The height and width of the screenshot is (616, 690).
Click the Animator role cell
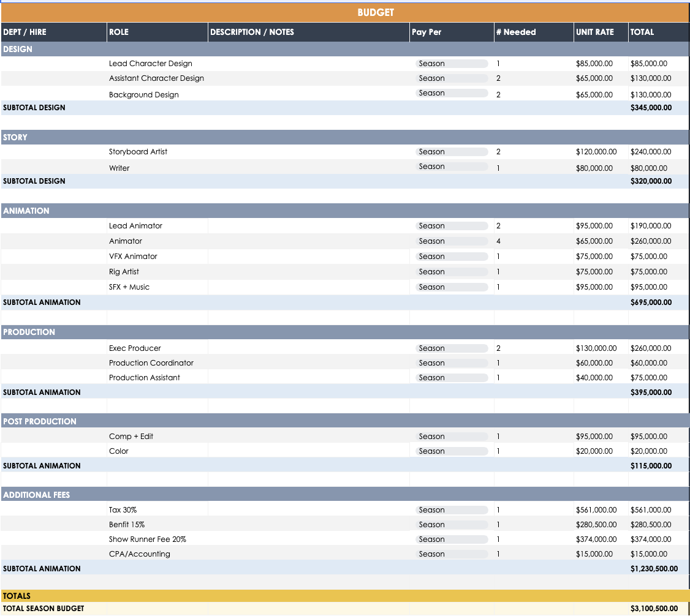click(x=157, y=241)
